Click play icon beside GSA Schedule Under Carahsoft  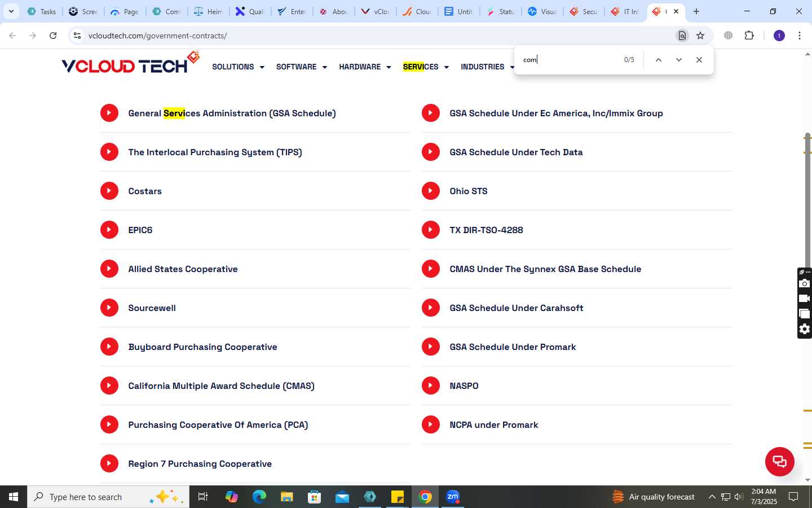(x=431, y=308)
